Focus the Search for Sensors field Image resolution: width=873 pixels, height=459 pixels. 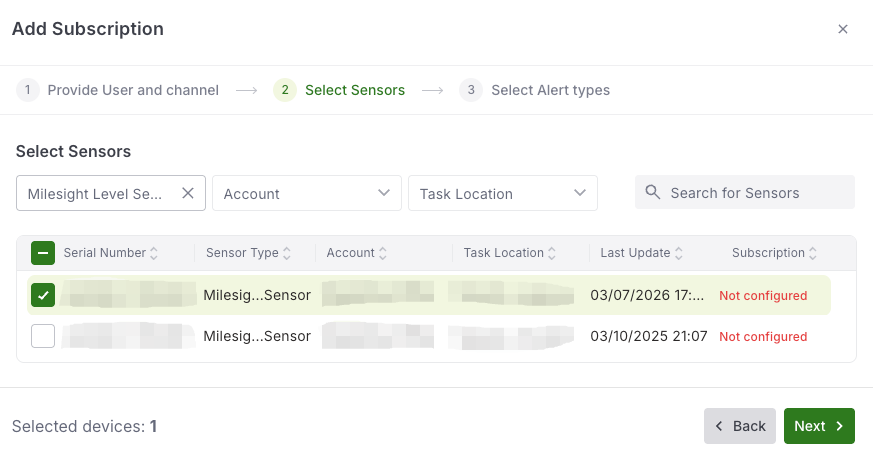(x=745, y=192)
